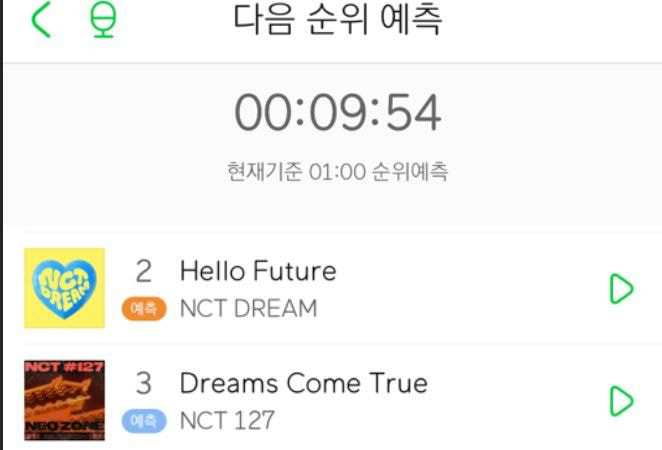This screenshot has height=450, width=662.
Task: Tap the green voice icon in header
Action: pos(103,19)
